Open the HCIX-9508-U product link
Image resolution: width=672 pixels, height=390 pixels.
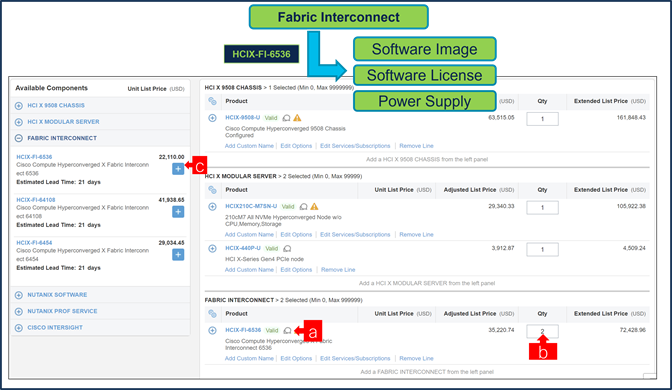coord(243,117)
